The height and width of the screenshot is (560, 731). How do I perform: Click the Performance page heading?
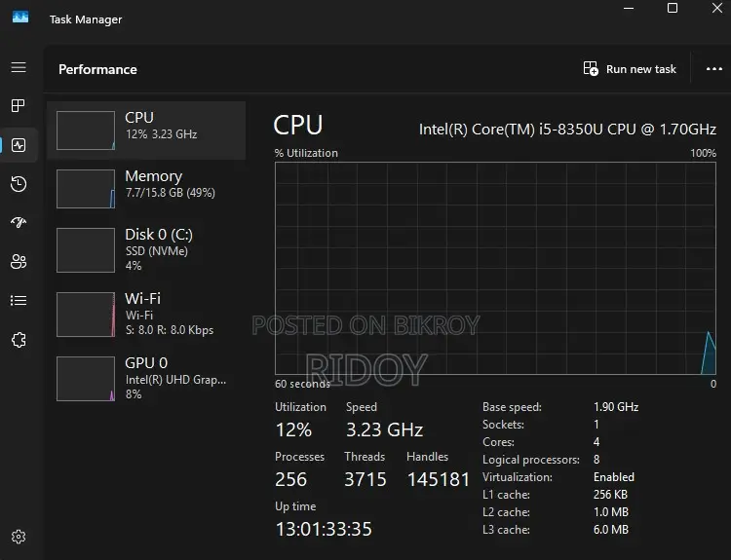[97, 69]
